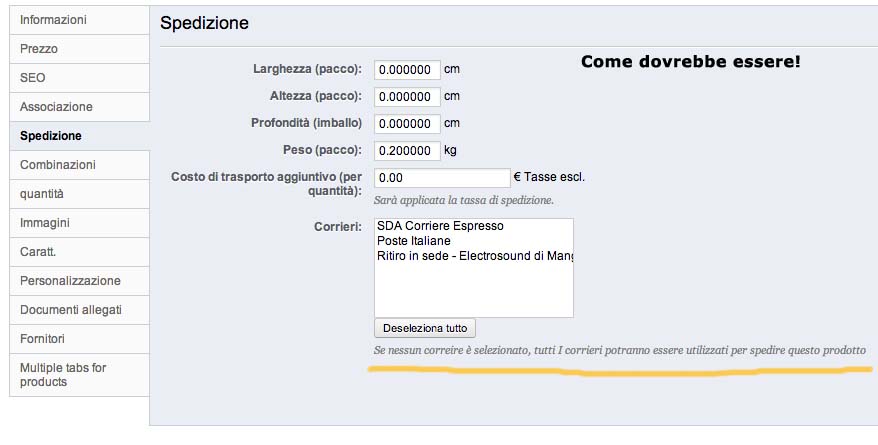Click the Profondità (imballo) input field
Screen dimensions: 878x445
click(407, 124)
